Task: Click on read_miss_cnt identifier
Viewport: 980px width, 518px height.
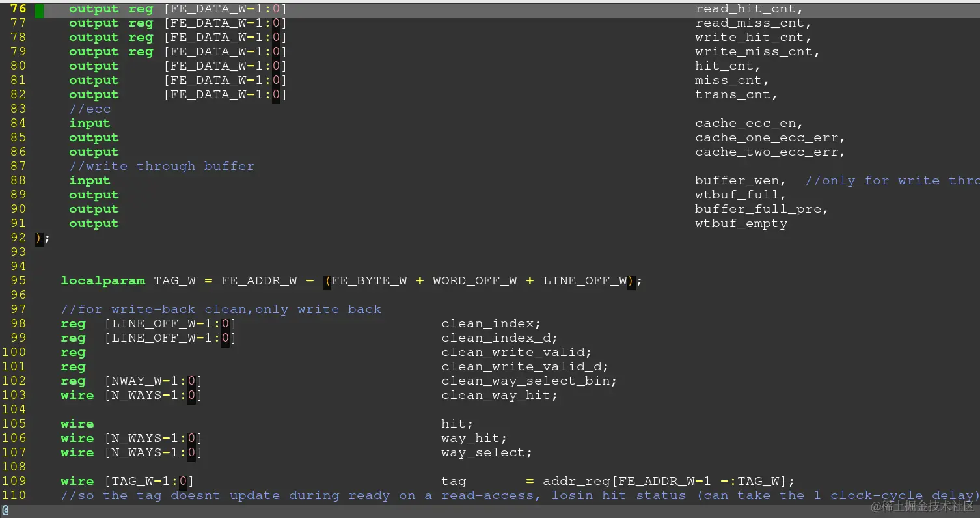Action: (750, 23)
